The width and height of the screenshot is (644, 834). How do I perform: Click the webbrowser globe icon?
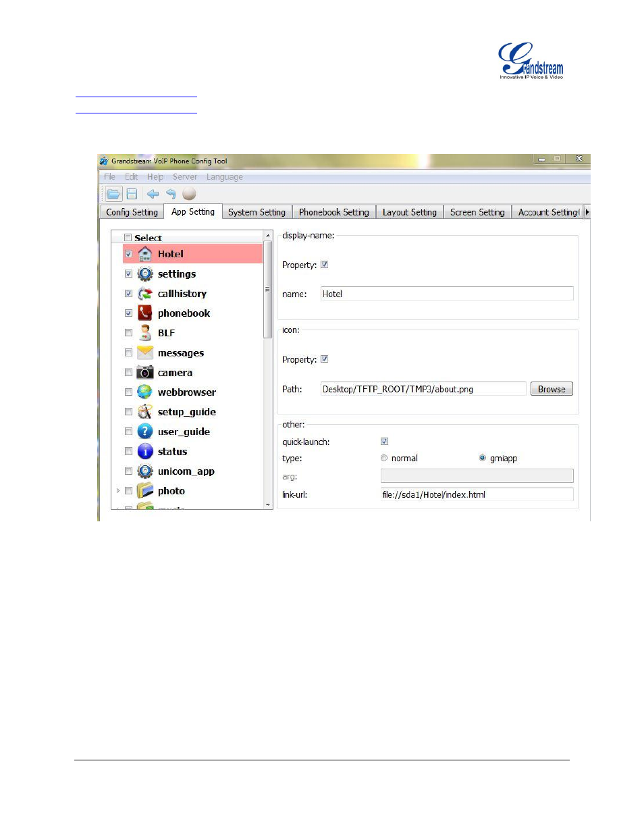coord(145,392)
